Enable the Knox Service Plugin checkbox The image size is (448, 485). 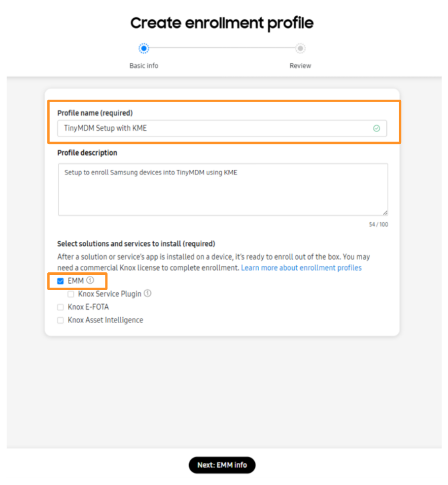tap(71, 294)
